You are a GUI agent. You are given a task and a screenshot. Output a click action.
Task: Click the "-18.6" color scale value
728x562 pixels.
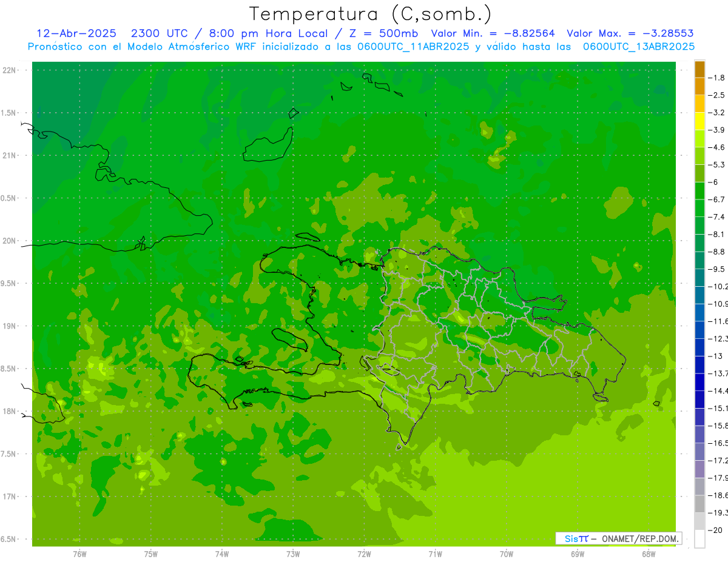click(x=718, y=495)
